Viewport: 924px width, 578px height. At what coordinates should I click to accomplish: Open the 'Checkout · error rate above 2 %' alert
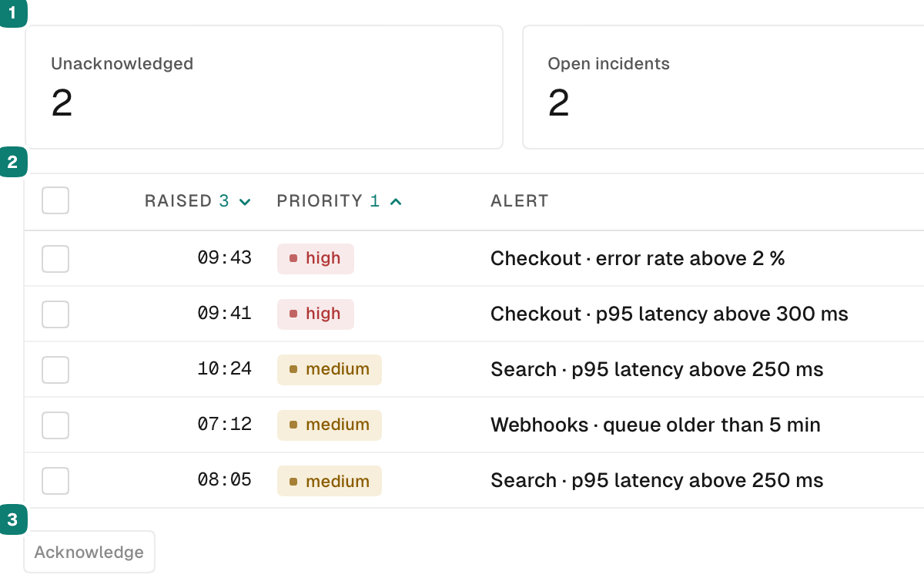pyautogui.click(x=638, y=258)
